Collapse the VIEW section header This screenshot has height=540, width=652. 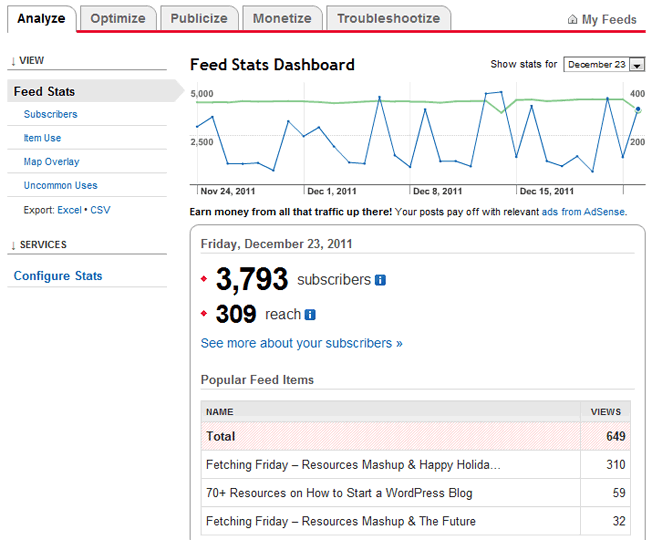point(27,61)
